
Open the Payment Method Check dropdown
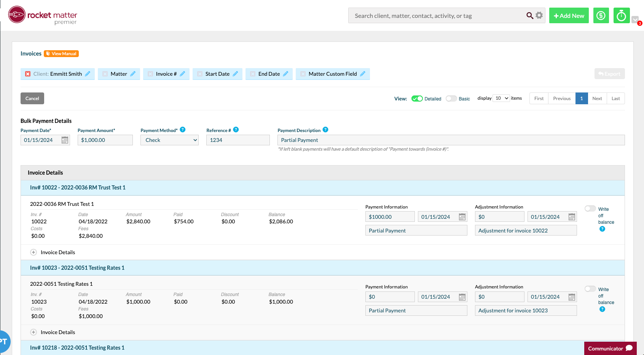pos(170,140)
